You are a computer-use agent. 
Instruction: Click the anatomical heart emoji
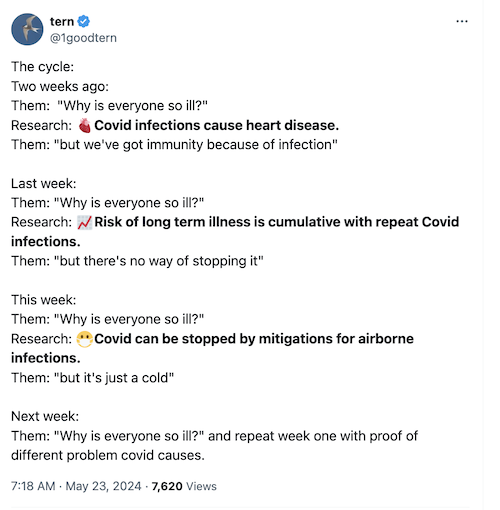(85, 126)
